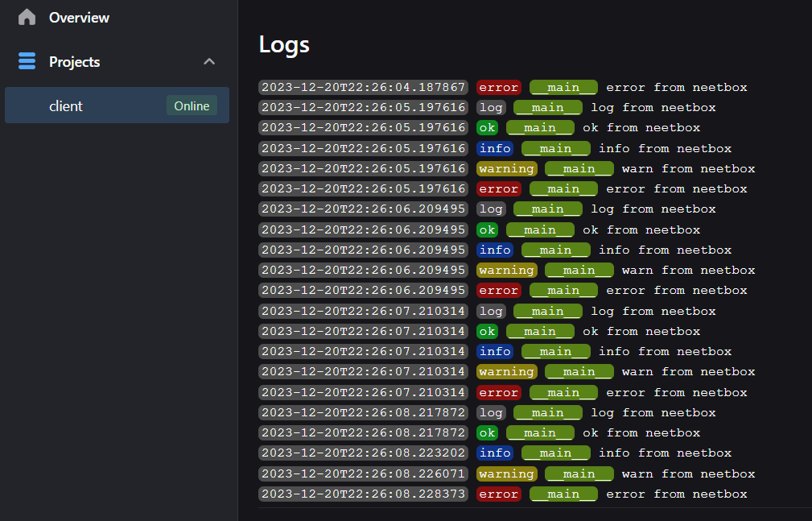Click the Projects stacked-layers icon
Image resolution: width=812 pixels, height=521 pixels.
click(x=27, y=62)
